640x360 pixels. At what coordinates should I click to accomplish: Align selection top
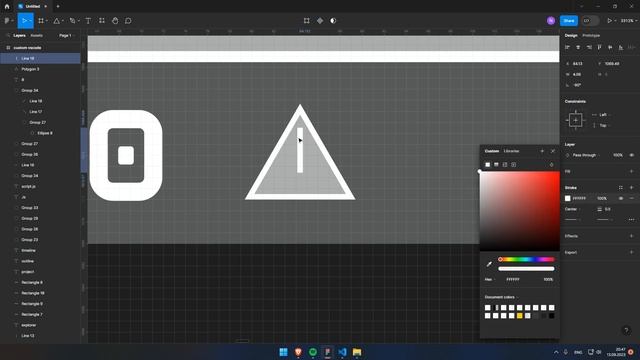click(x=599, y=47)
